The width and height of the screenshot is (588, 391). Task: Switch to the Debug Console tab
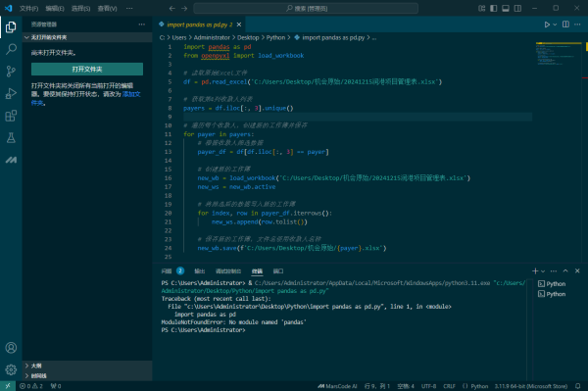[x=228, y=271]
